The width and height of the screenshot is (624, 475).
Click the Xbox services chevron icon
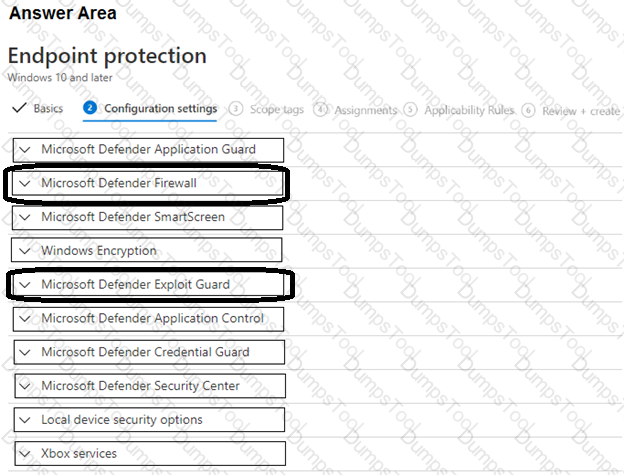pyautogui.click(x=25, y=454)
